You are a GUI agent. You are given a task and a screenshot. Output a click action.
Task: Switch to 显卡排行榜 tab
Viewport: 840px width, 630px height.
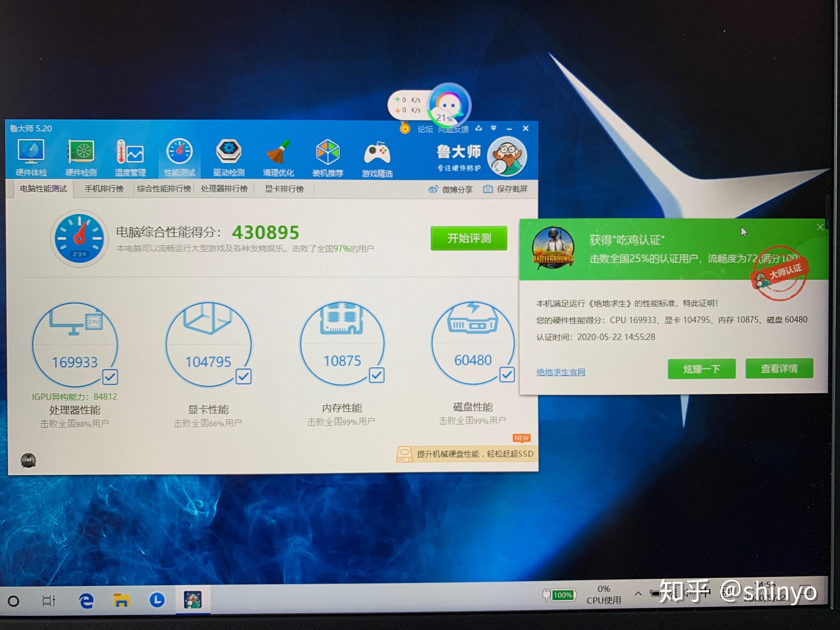click(284, 189)
